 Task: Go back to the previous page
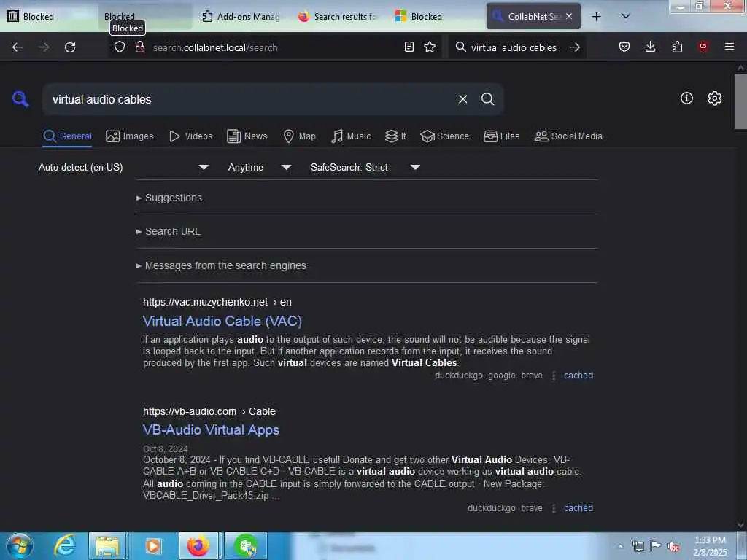[18, 47]
